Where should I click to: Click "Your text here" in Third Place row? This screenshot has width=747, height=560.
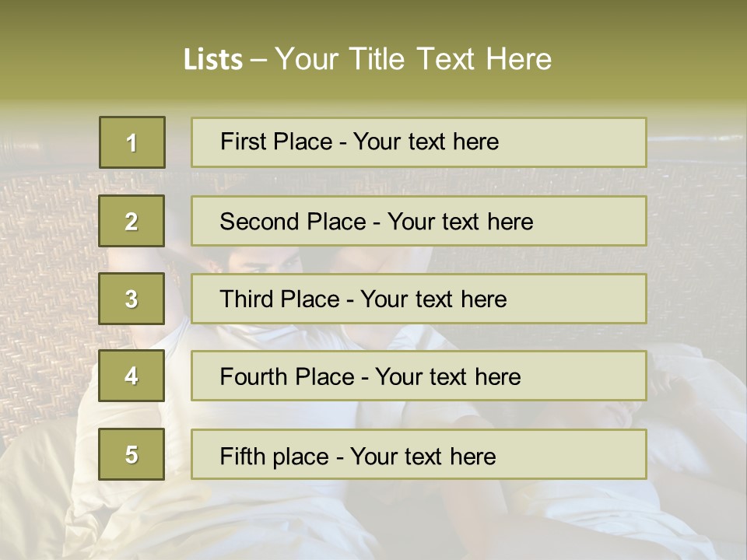click(x=433, y=299)
